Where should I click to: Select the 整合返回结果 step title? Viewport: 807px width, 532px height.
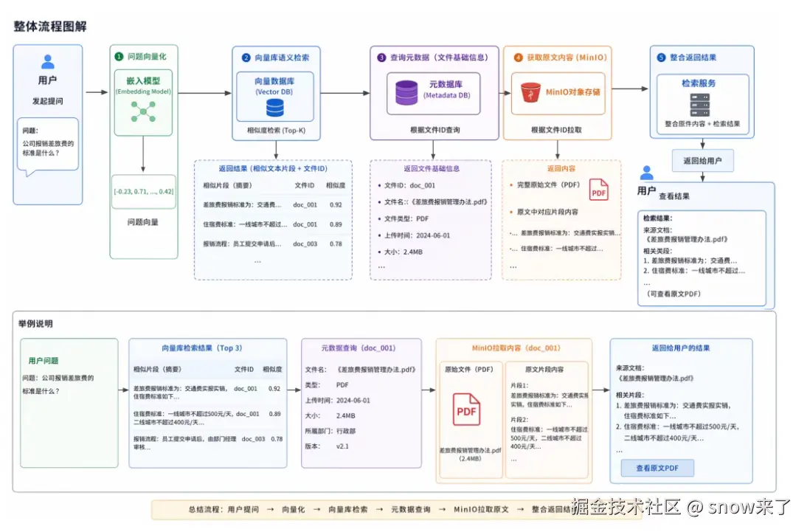(693, 57)
